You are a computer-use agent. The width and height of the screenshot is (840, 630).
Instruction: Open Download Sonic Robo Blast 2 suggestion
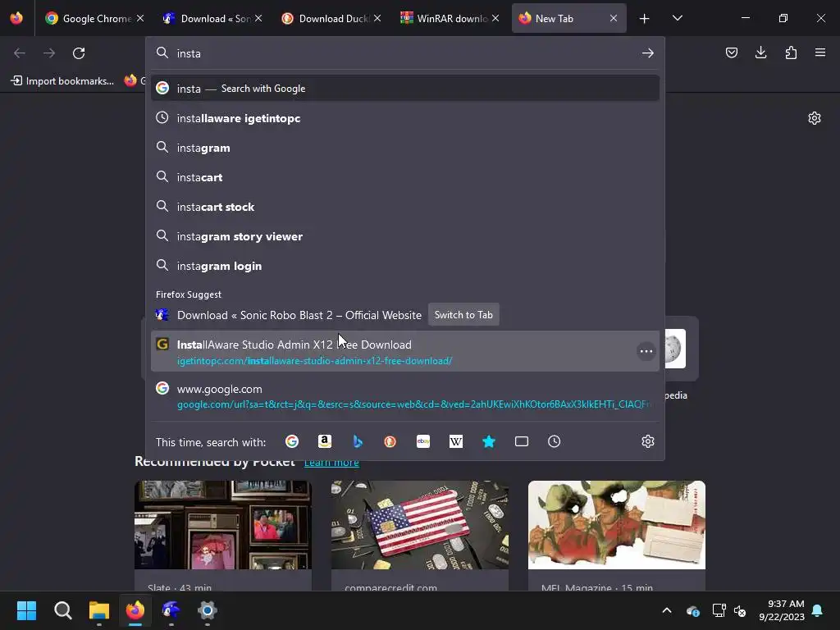[299, 315]
